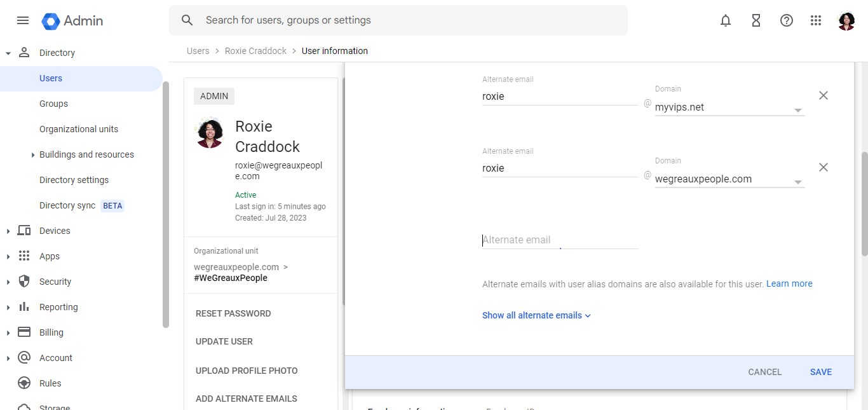This screenshot has width=868, height=410.
Task: Open the tasks hourglass icon
Action: coord(756,20)
